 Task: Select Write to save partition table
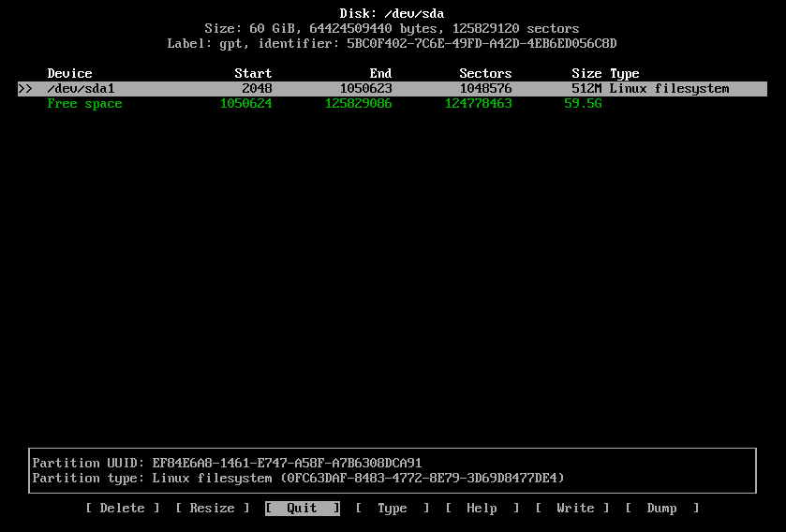click(572, 508)
